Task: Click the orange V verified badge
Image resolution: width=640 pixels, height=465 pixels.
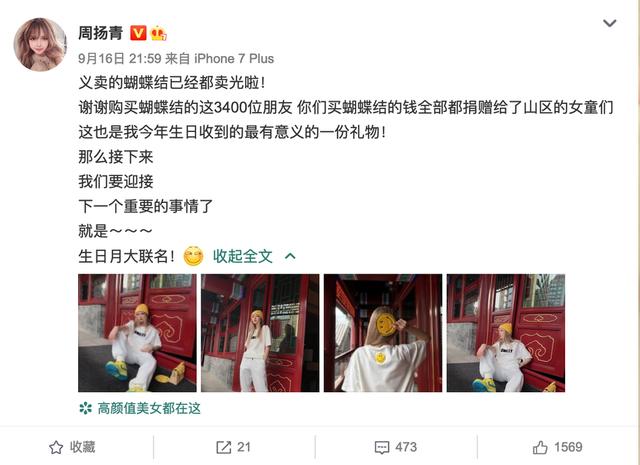Action: pyautogui.click(x=138, y=33)
